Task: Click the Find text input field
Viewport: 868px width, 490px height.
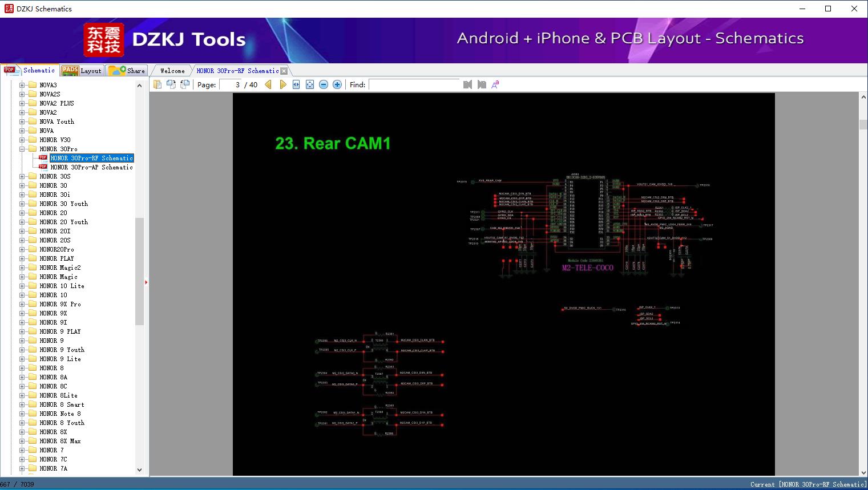Action: tap(414, 84)
